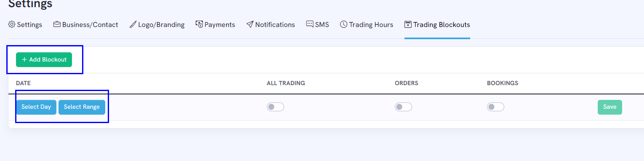This screenshot has height=161, width=644.
Task: Enable the Orders blockout switch
Action: pyautogui.click(x=403, y=107)
